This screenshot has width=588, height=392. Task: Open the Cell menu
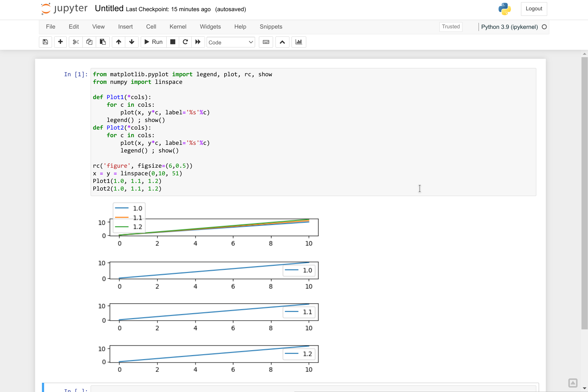point(151,27)
